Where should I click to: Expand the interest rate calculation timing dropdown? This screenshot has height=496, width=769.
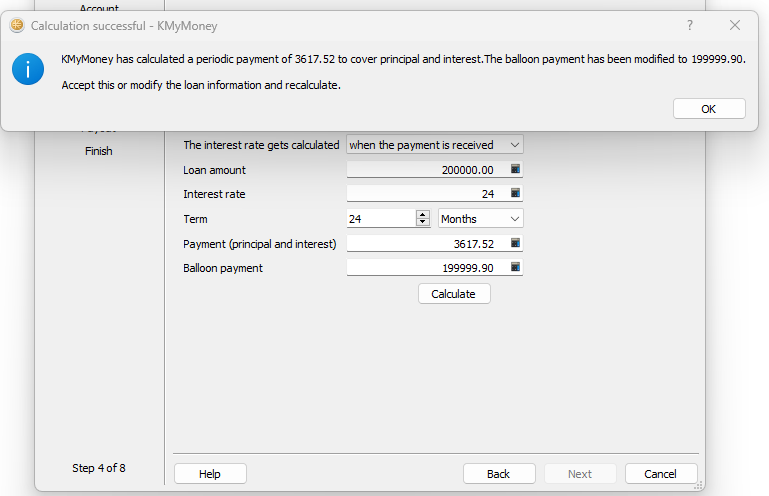click(x=434, y=145)
